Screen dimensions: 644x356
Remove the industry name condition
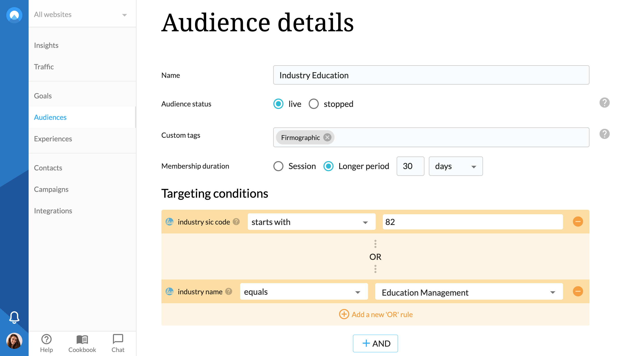(578, 291)
